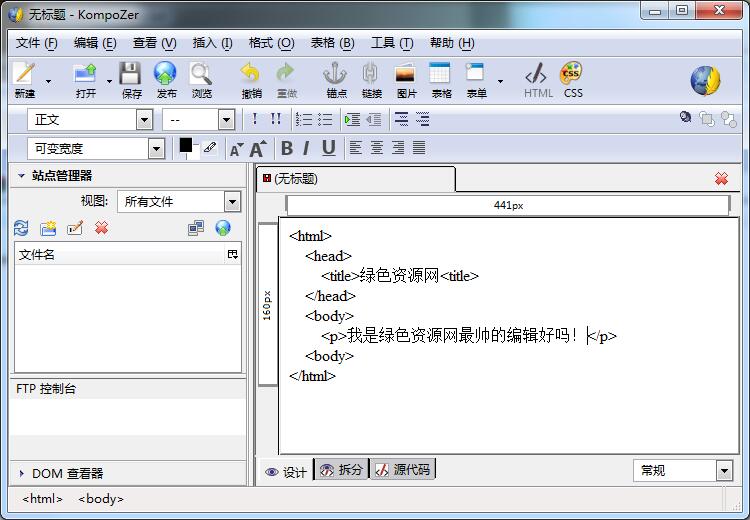This screenshot has height=520, width=750.
Task: Click the decrease font size icon
Action: [x=237, y=149]
